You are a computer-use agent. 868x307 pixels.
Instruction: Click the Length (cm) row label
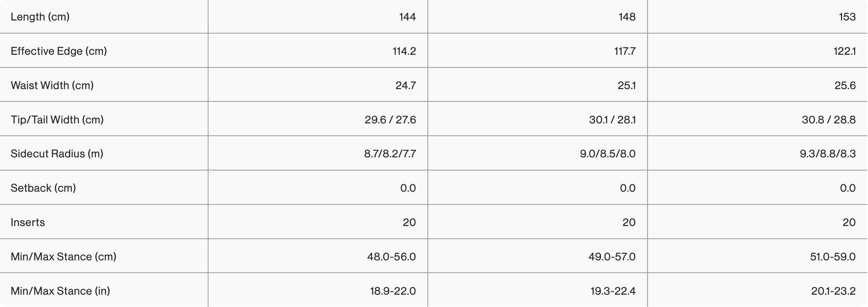pos(40,17)
